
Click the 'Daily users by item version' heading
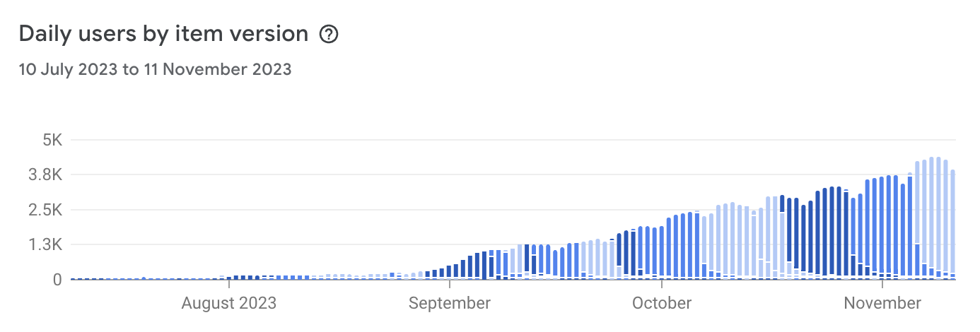coord(163,34)
